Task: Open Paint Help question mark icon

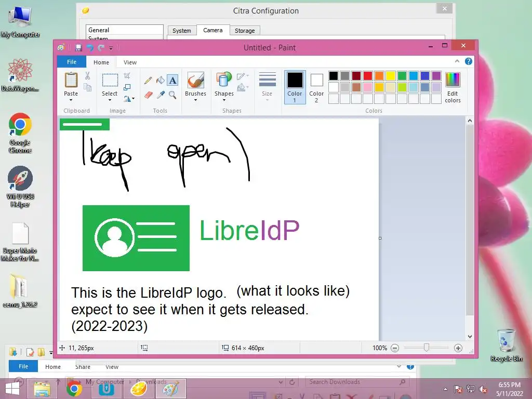Action: pos(469,61)
